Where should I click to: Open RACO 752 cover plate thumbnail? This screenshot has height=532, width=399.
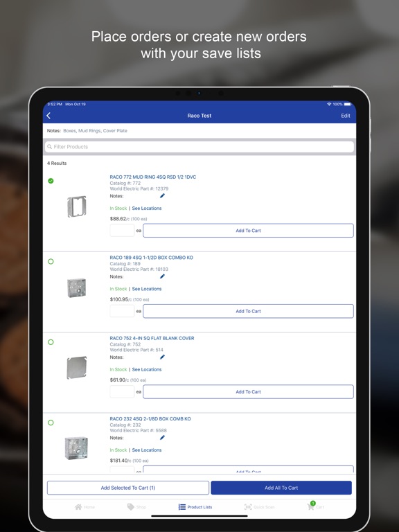(x=77, y=368)
